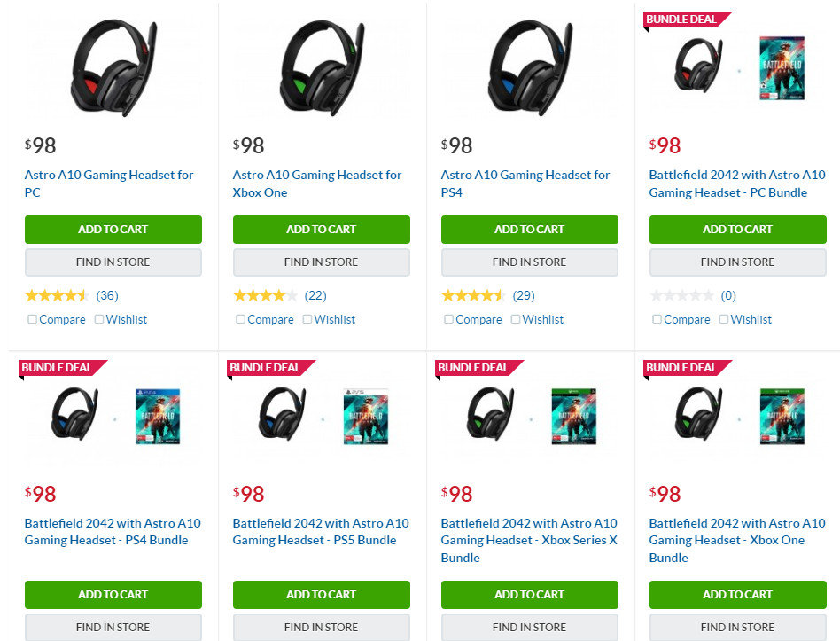The width and height of the screenshot is (840, 641).
Task: Add Astro A10 PC headset to cart
Action: (113, 230)
